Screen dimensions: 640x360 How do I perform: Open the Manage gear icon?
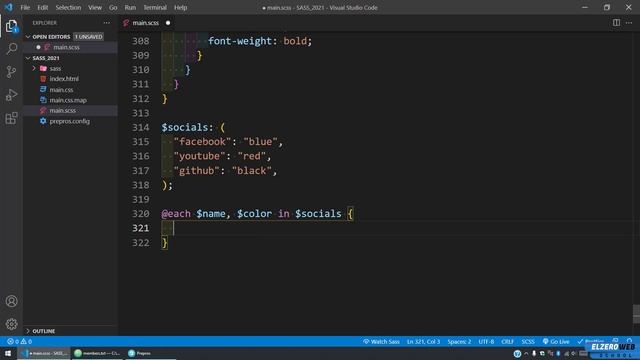point(11,324)
